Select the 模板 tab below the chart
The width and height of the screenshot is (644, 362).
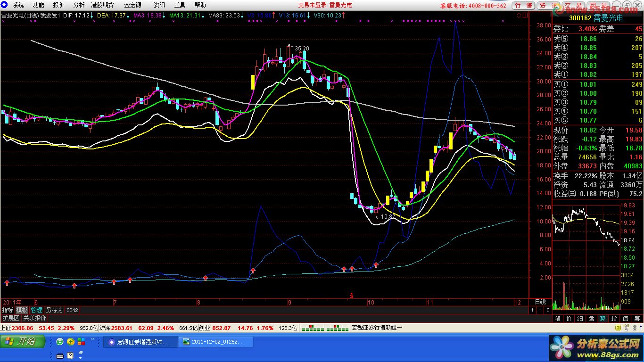(22, 310)
